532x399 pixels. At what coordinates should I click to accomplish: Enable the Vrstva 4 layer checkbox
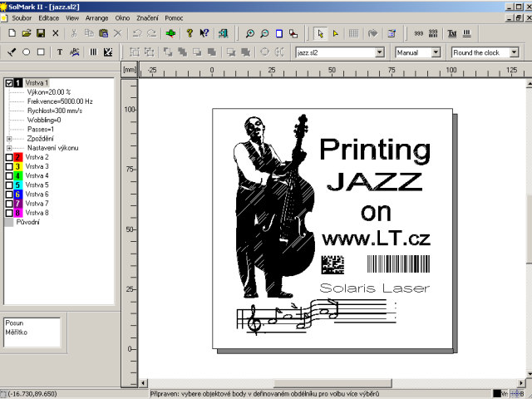[9, 175]
